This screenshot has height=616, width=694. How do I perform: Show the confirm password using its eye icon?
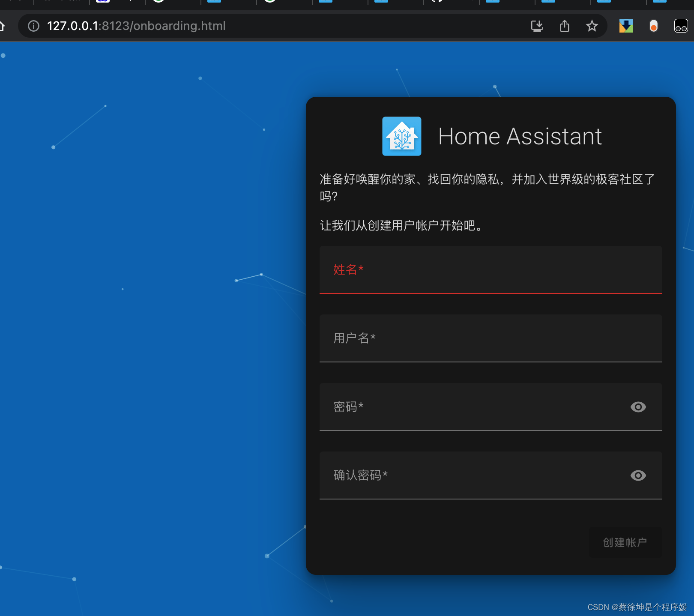click(x=638, y=475)
